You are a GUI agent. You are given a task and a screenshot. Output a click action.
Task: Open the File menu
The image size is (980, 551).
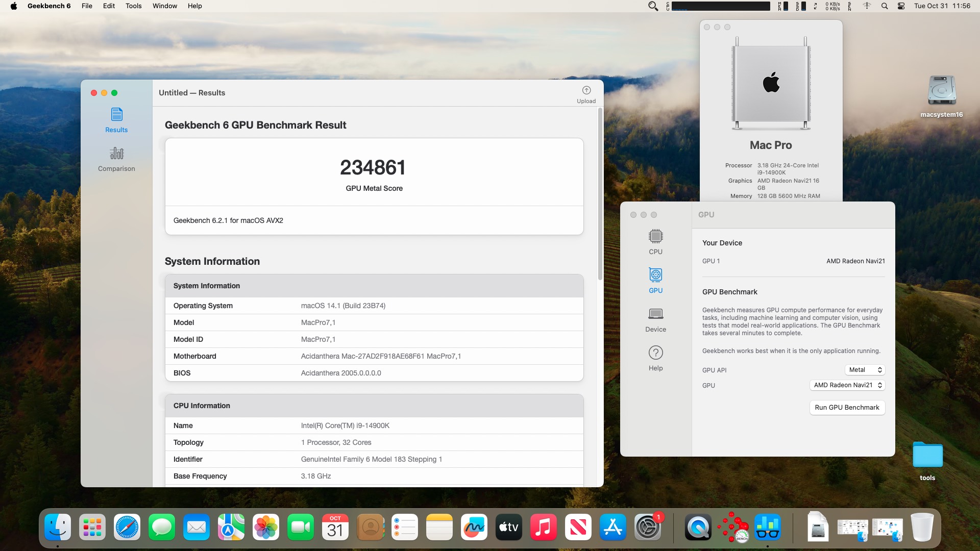[87, 6]
